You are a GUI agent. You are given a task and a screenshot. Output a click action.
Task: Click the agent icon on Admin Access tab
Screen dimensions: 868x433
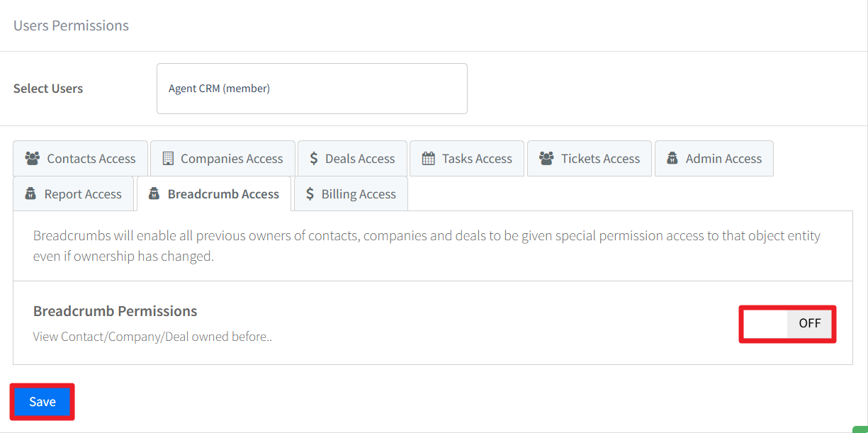point(672,159)
